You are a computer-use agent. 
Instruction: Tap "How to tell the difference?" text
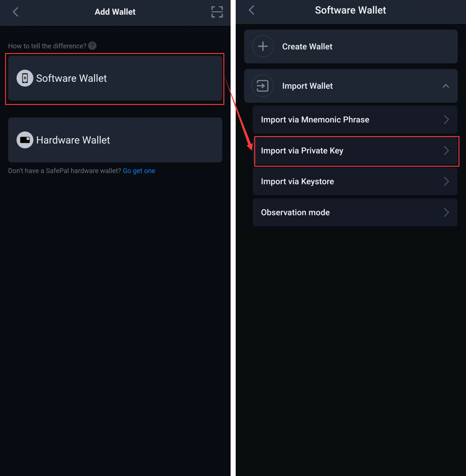point(47,46)
